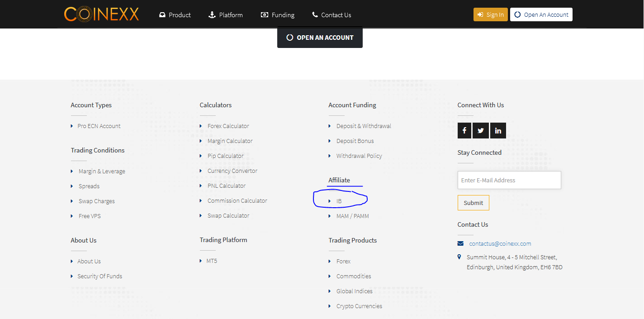Screen dimensions: 644x319
Task: Open the Global Indices link
Action: click(x=355, y=291)
